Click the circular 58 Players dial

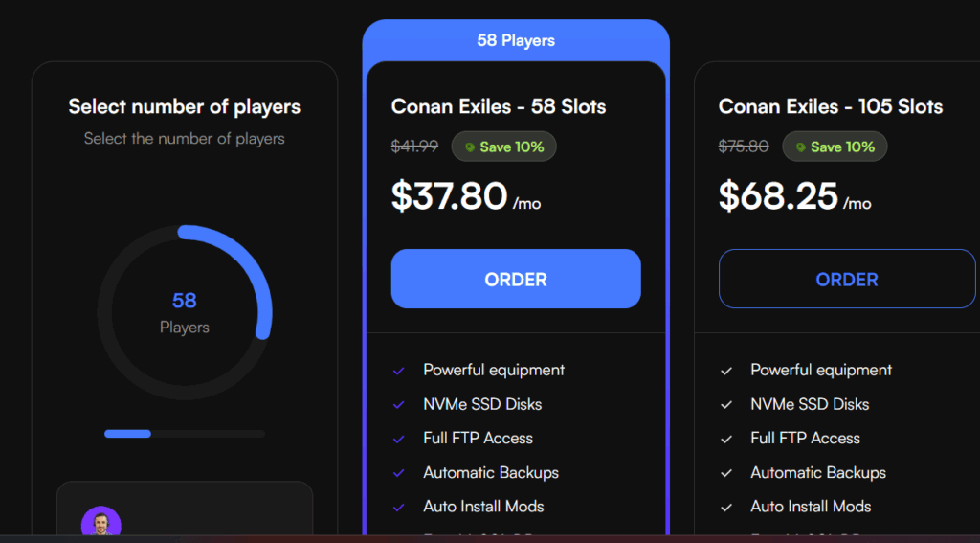(185, 312)
